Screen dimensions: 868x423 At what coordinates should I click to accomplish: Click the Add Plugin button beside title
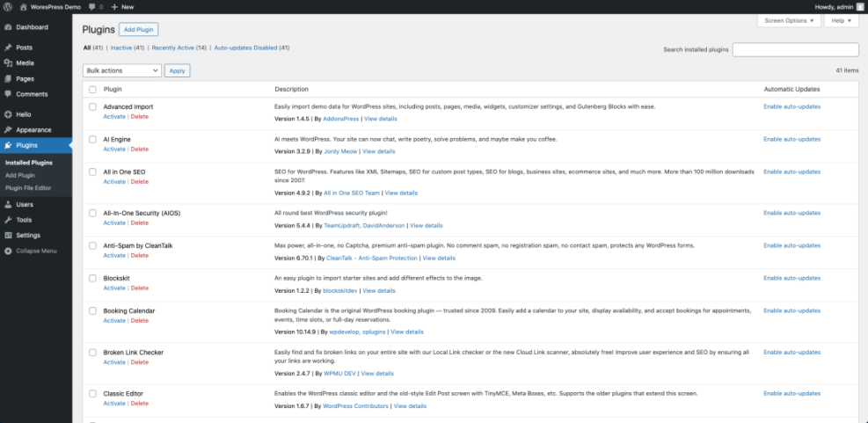pyautogui.click(x=138, y=29)
